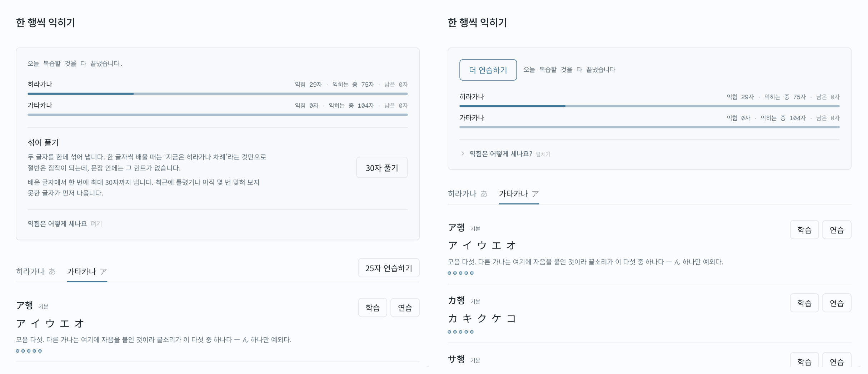Image resolution: width=868 pixels, height=374 pixels.
Task: Click the サ행 row heading
Action: 456,359
